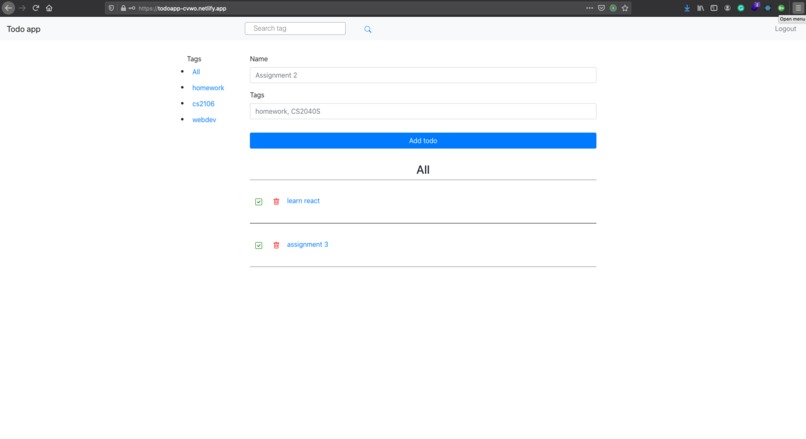Viewport: 806px width, 439px height.
Task: Open the browser home page
Action: (x=49, y=8)
